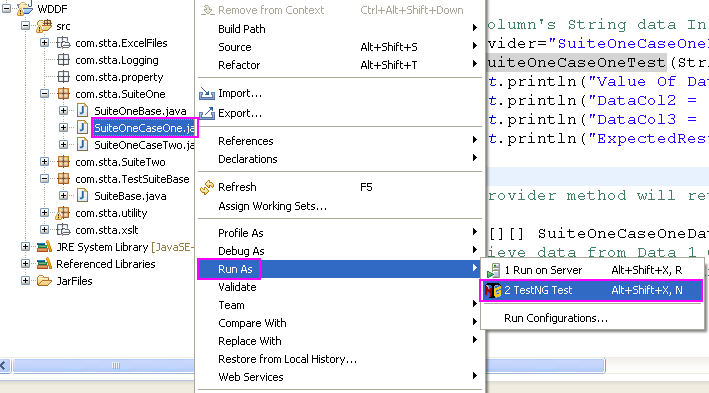Open the References submenu
Screen dimensions: 709x393
click(x=340, y=141)
